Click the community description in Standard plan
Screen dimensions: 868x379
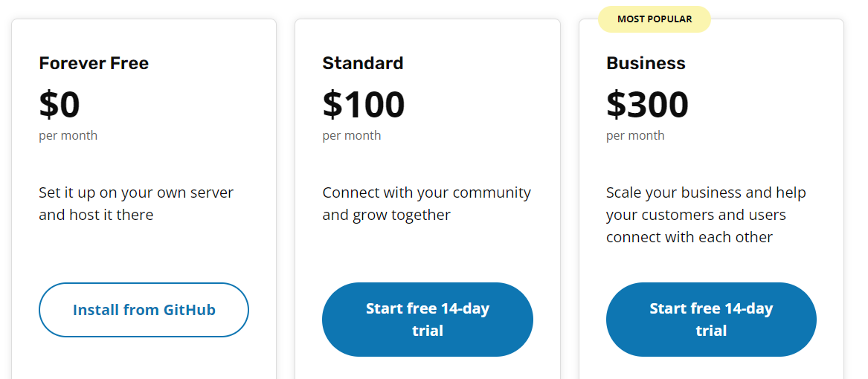point(426,204)
